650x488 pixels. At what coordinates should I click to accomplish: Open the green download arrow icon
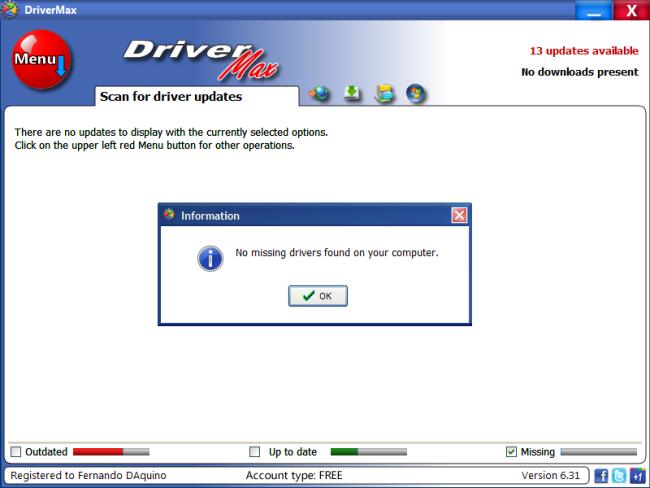click(x=352, y=93)
